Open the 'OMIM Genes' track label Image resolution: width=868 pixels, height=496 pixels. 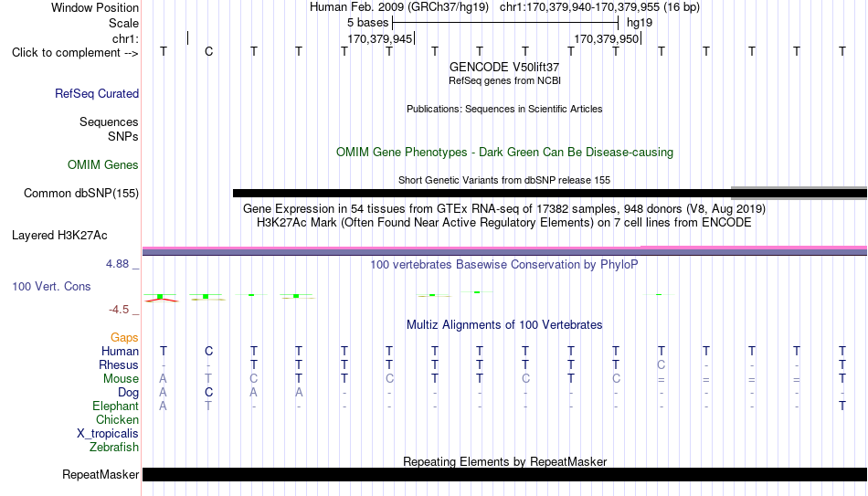(x=103, y=165)
